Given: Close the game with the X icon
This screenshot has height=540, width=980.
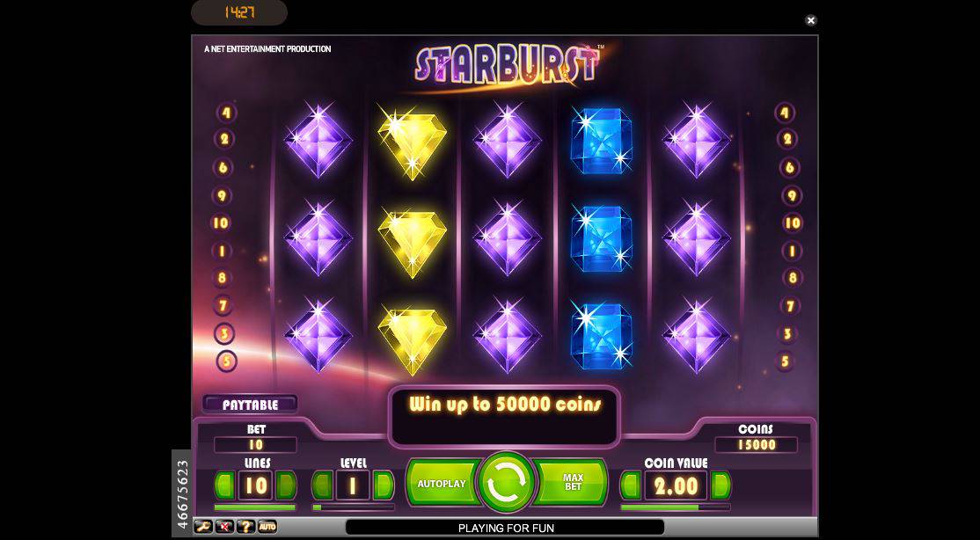Looking at the screenshot, I should 810,20.
